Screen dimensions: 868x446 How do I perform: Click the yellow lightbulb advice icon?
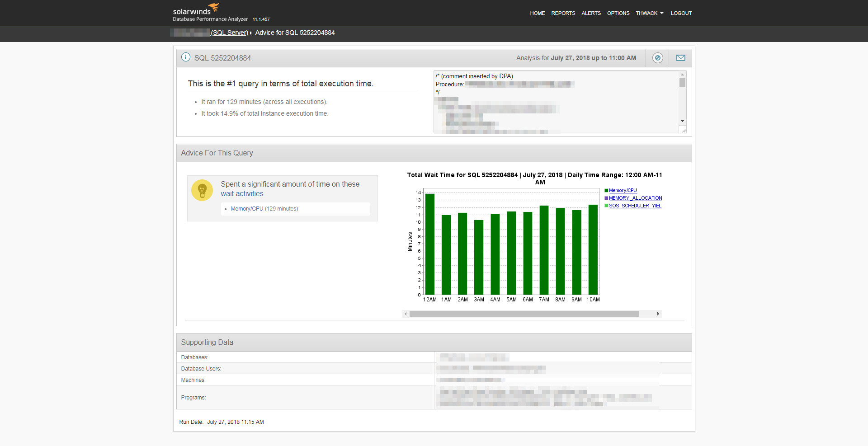pyautogui.click(x=202, y=190)
